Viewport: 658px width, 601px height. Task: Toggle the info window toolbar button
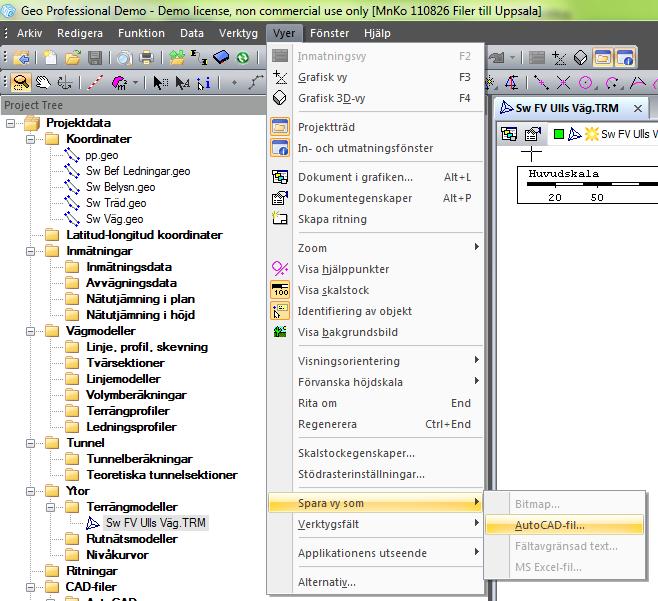pos(625,57)
